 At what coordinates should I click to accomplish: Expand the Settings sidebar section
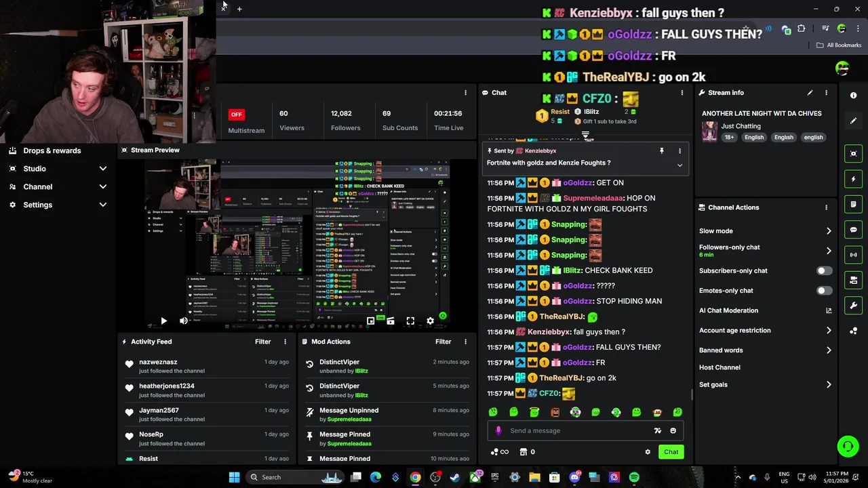point(58,205)
